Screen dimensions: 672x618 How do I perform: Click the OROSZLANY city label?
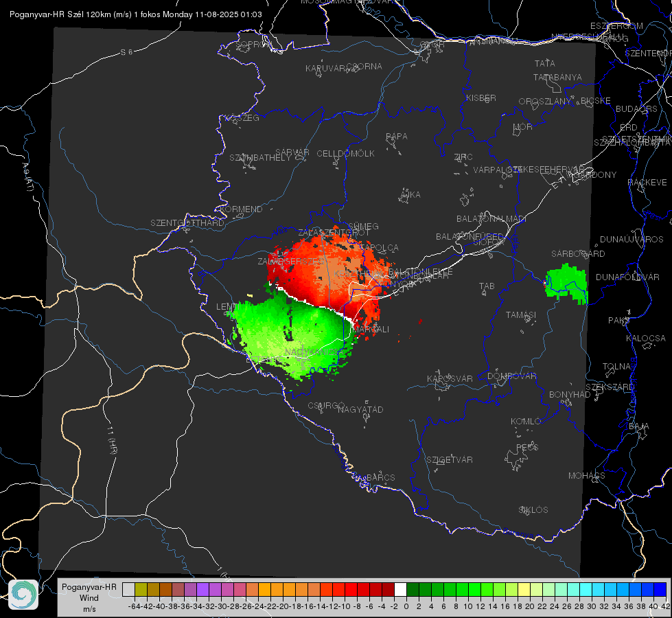[x=545, y=101]
